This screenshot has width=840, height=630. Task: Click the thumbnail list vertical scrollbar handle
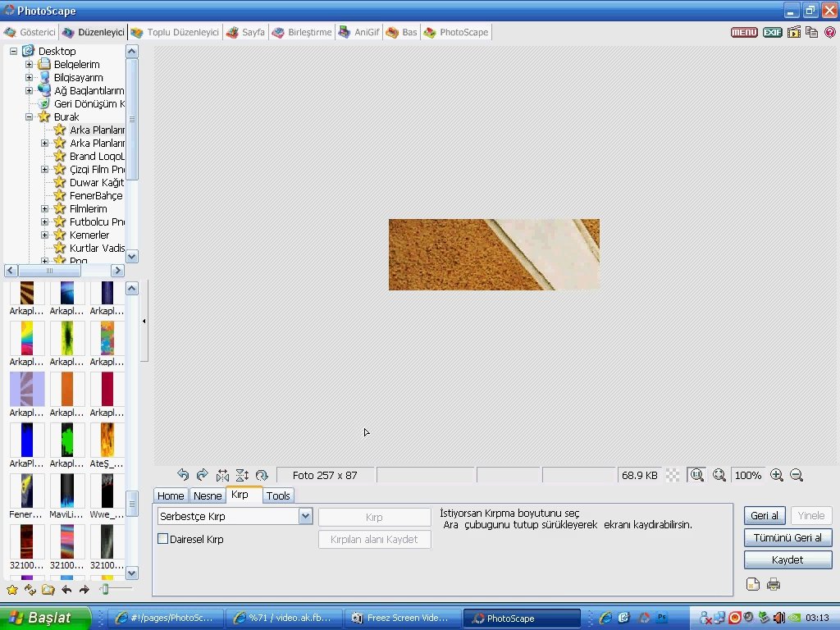132,503
